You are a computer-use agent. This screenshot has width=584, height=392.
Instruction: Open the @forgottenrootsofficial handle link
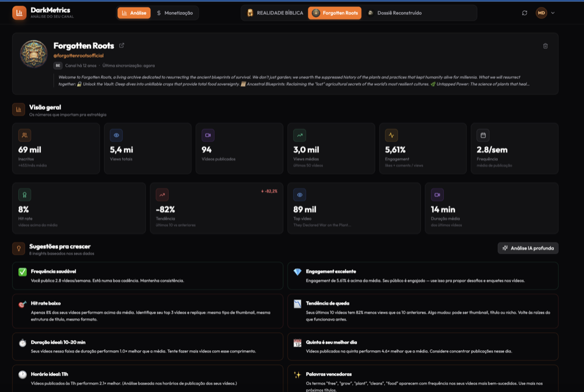(78, 55)
